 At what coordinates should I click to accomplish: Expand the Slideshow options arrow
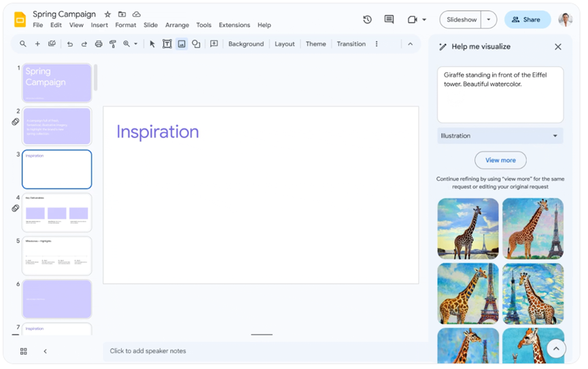(x=489, y=20)
